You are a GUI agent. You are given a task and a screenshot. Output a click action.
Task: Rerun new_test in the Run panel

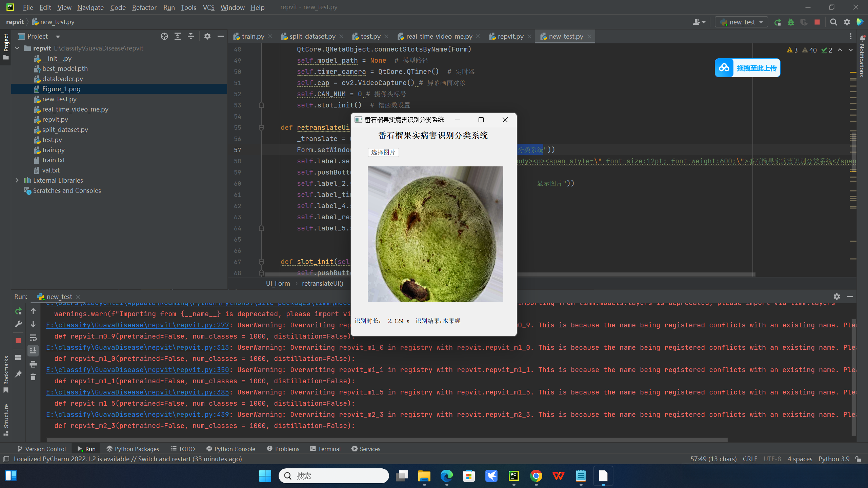coord(18,311)
